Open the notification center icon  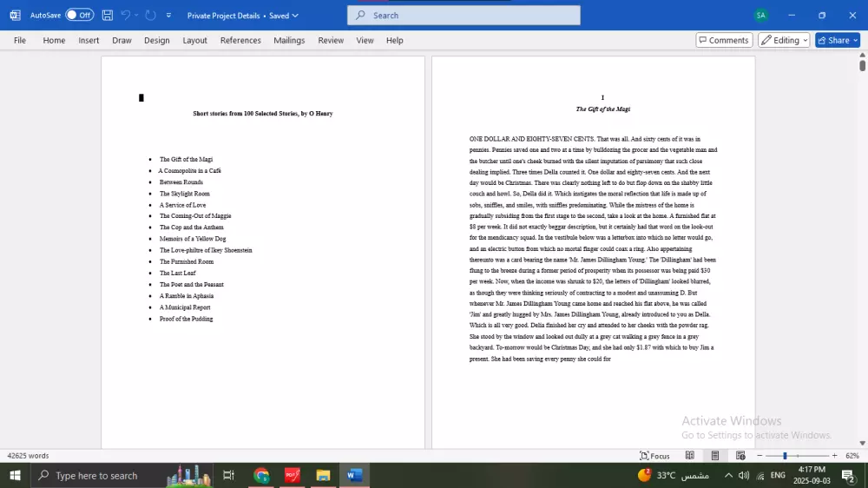[x=848, y=475]
